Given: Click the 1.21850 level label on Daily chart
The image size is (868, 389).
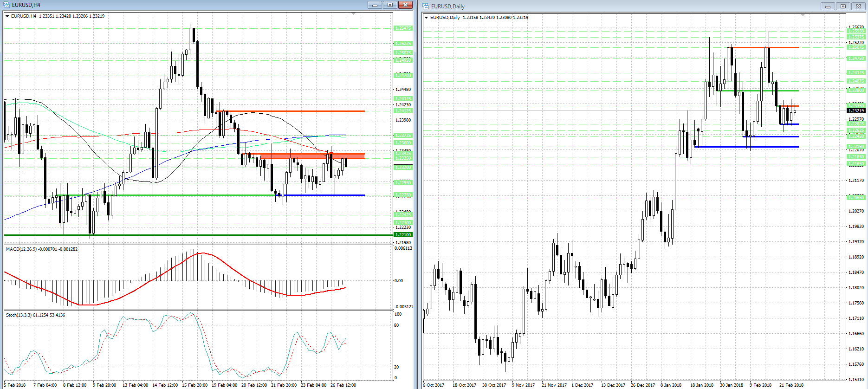Looking at the screenshot, I should (856, 157).
